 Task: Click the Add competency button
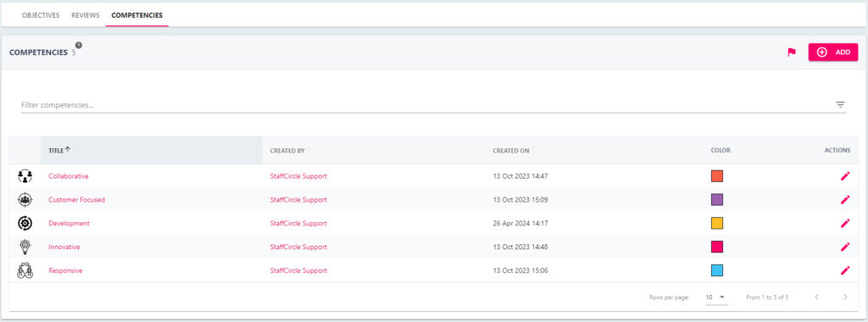coord(833,52)
